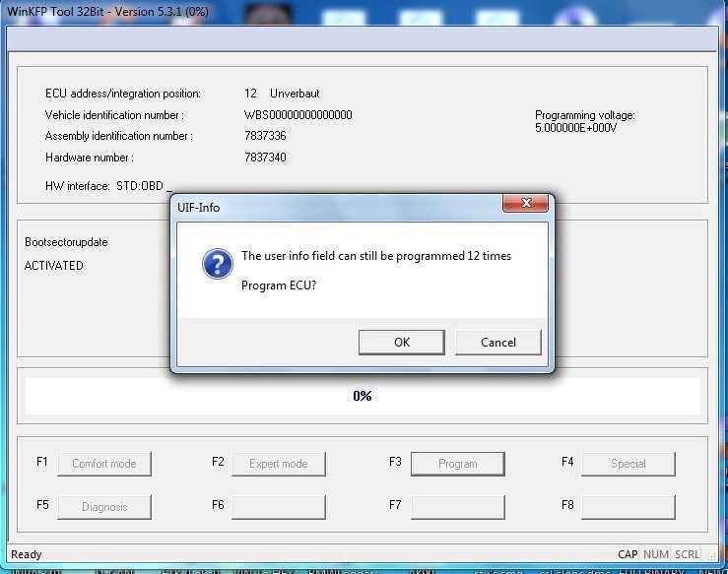Click the CAP indicator in status bar
728x574 pixels.
pos(628,554)
